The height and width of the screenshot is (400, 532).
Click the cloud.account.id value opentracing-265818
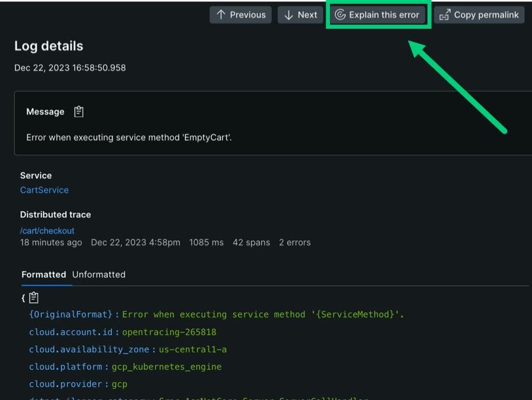169,332
